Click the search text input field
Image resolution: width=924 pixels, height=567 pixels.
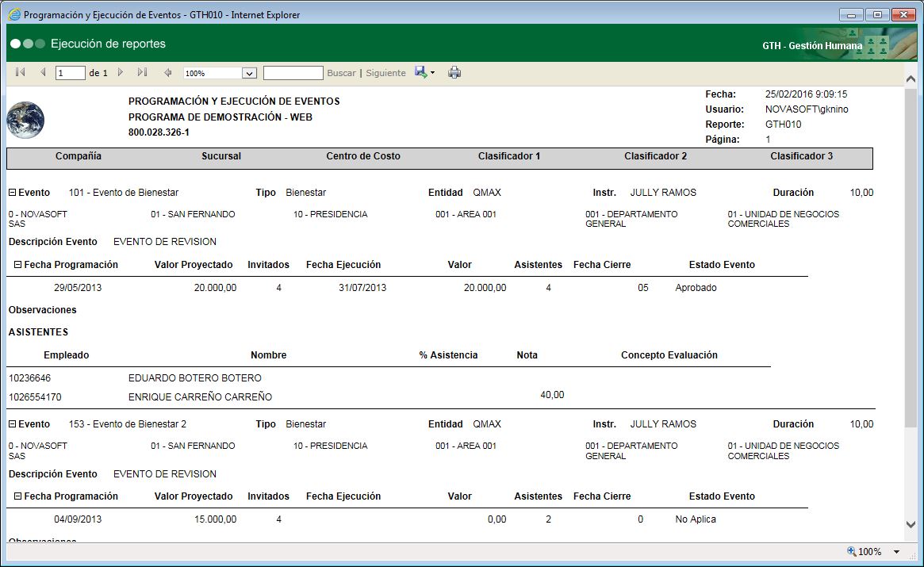293,73
